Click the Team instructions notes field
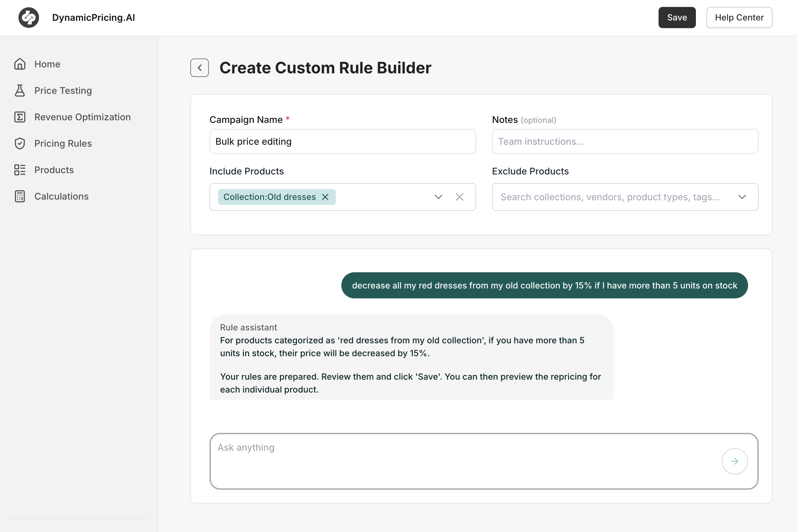 [x=625, y=141]
